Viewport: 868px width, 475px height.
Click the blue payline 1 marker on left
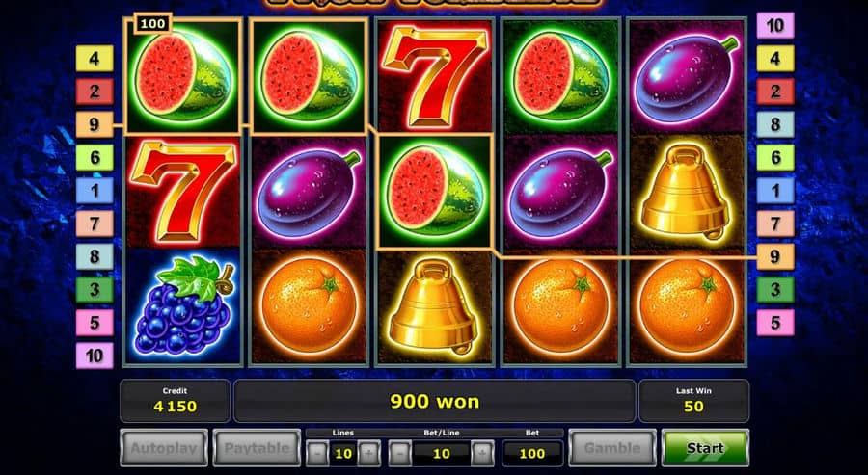pyautogui.click(x=95, y=191)
